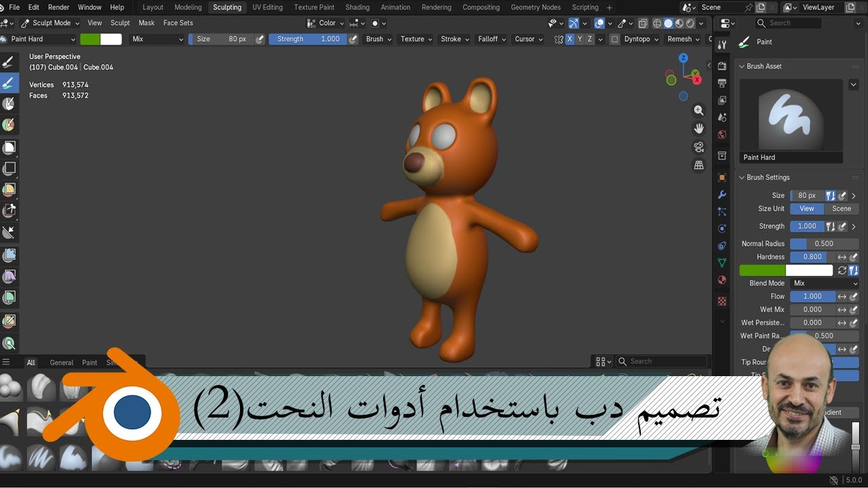The image size is (868, 488).
Task: Open the Face Sets menu
Action: point(178,23)
